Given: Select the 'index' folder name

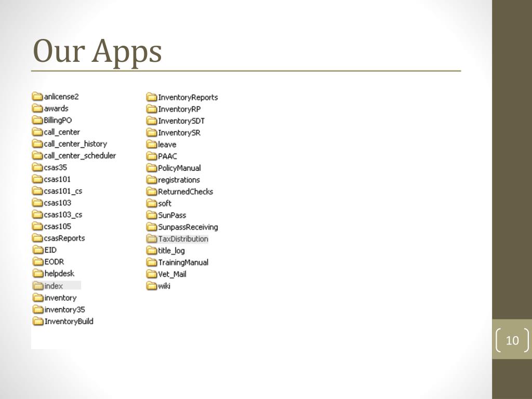Looking at the screenshot, I should pyautogui.click(x=54, y=286).
